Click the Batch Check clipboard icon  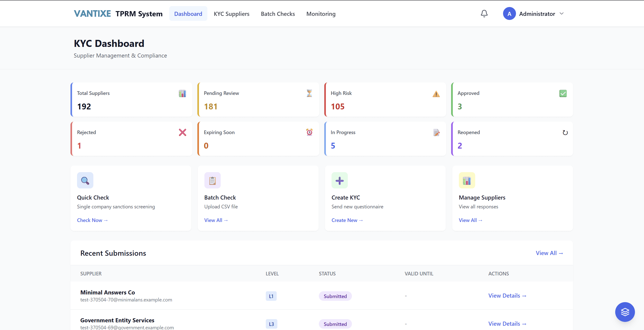[x=212, y=180]
